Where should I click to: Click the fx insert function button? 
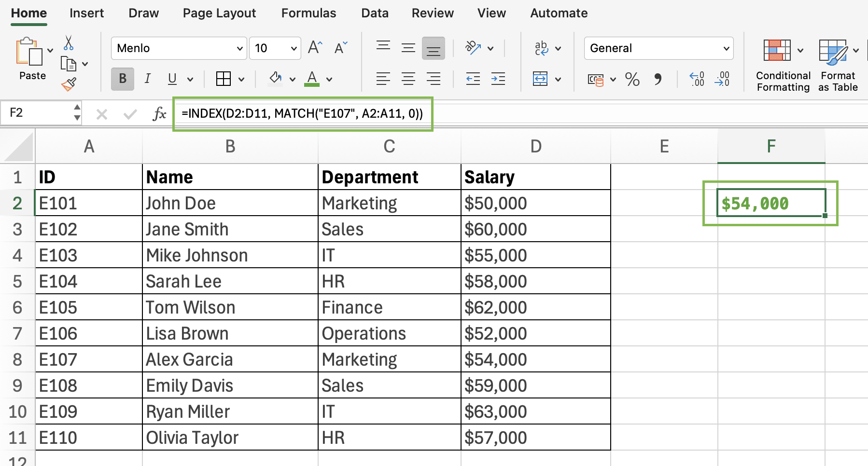click(159, 114)
